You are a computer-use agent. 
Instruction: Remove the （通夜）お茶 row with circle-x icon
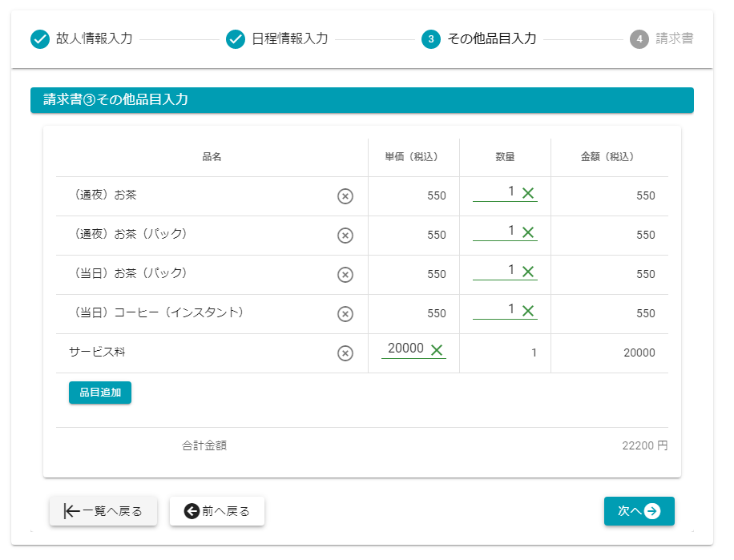click(345, 196)
